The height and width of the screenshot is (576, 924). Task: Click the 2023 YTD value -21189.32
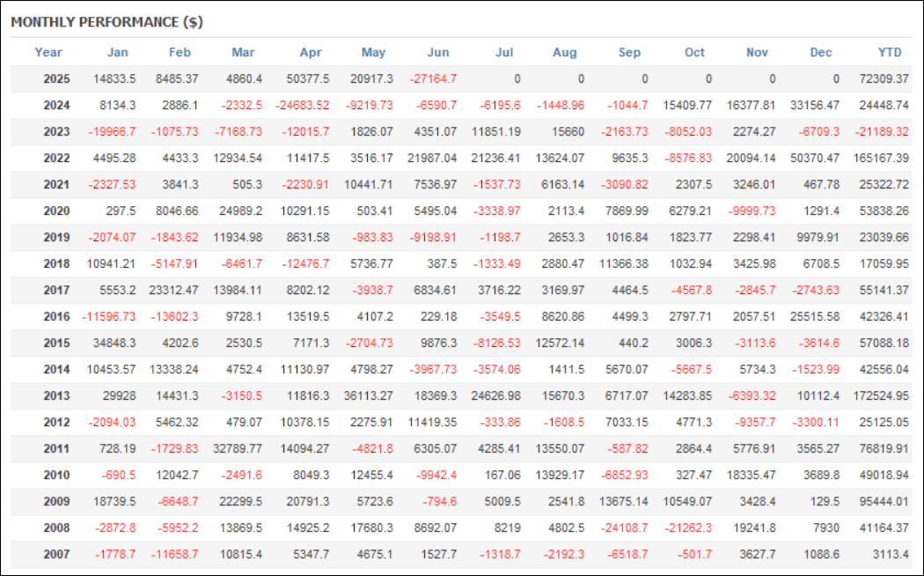(x=882, y=131)
